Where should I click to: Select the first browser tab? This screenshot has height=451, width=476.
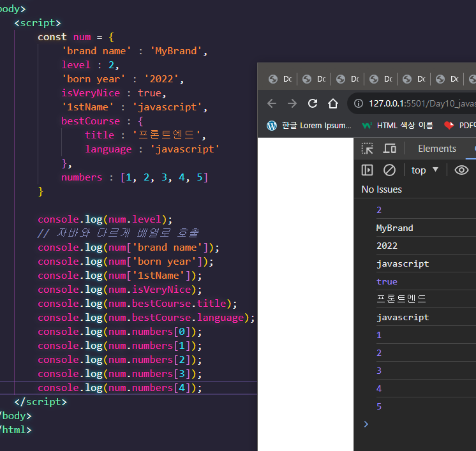coord(280,79)
